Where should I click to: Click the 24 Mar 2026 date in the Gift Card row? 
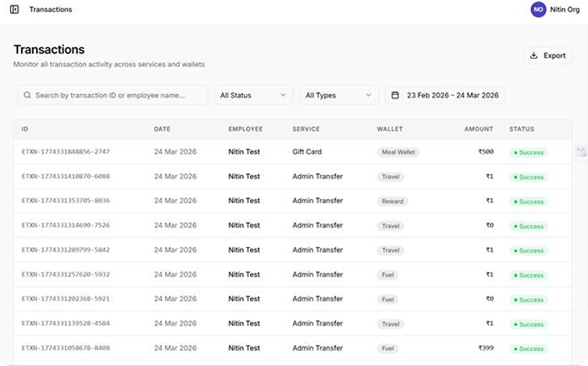175,152
